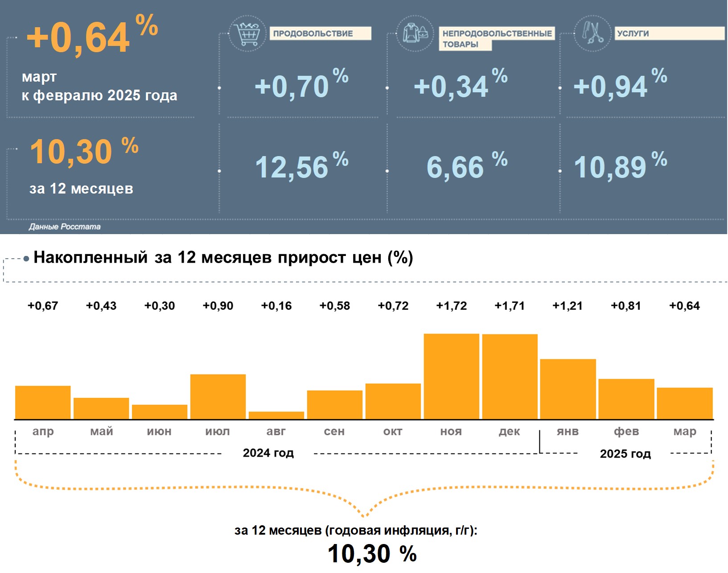728x573 pixels.
Task: Click the heading 'Накопленный за 12 месяцев прирост цен (%)'
Action: 223,257
